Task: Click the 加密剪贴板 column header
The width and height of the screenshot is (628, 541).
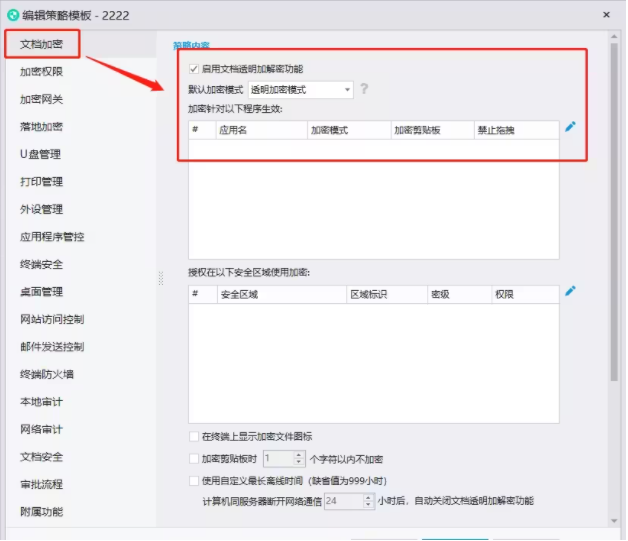Action: point(433,130)
